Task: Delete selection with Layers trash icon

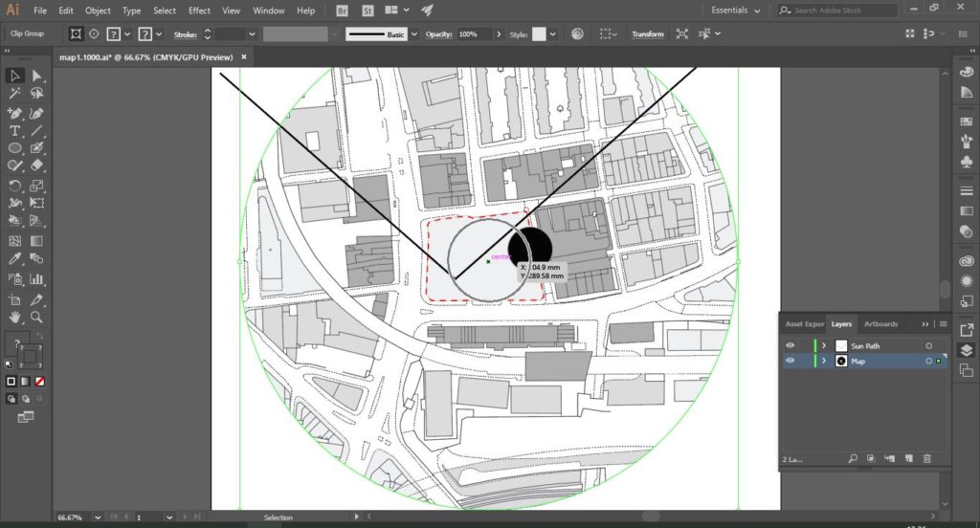Action: click(x=926, y=458)
